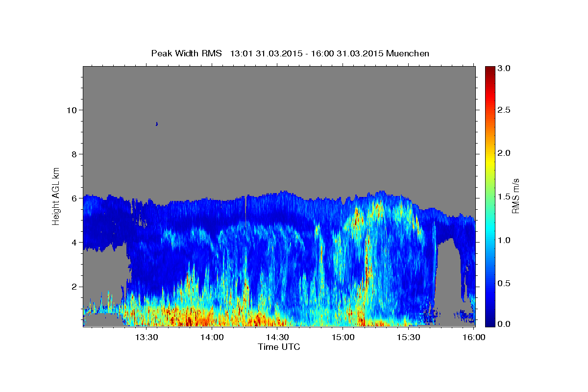Screen dimensions: 588x392
Task: Click the dark red top of colorbar
Action: point(490,70)
